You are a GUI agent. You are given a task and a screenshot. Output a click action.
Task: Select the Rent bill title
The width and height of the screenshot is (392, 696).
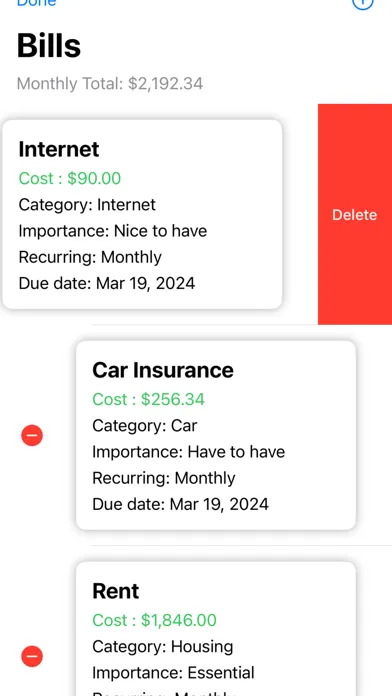[x=116, y=591]
